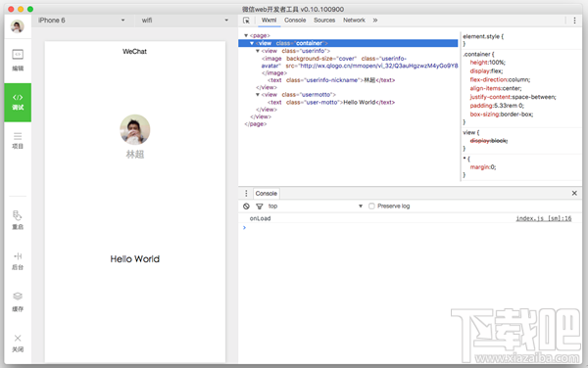The height and width of the screenshot is (368, 588).
Task: Click the flex-direction:column style property
Action: pos(500,79)
